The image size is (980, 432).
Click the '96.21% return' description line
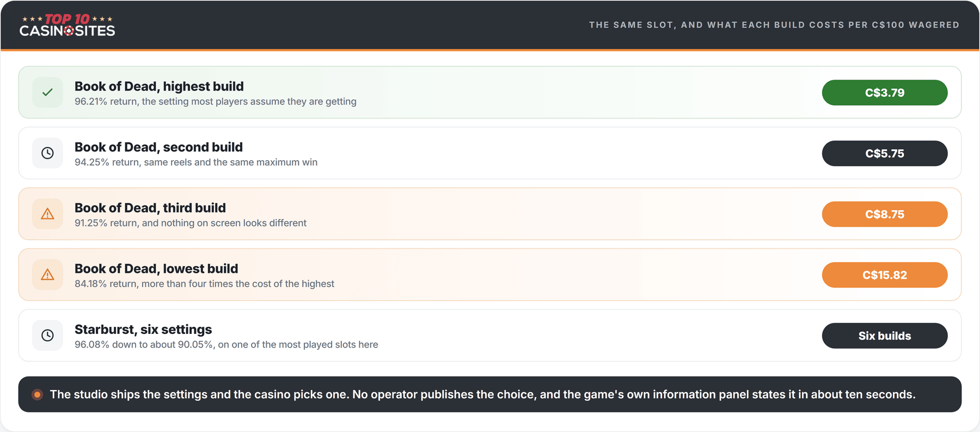216,101
